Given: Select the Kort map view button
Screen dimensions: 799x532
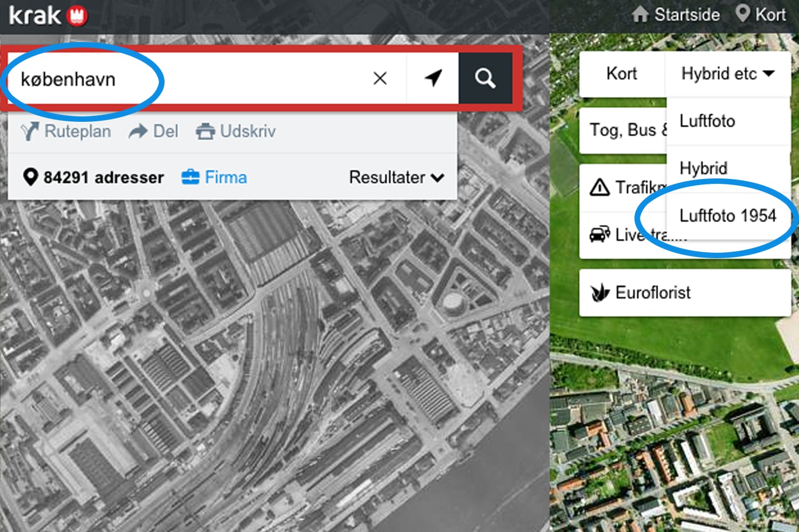Looking at the screenshot, I should (x=622, y=74).
